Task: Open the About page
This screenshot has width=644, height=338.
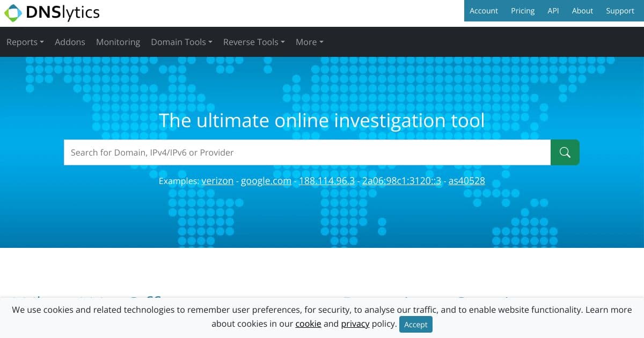Action: click(582, 11)
